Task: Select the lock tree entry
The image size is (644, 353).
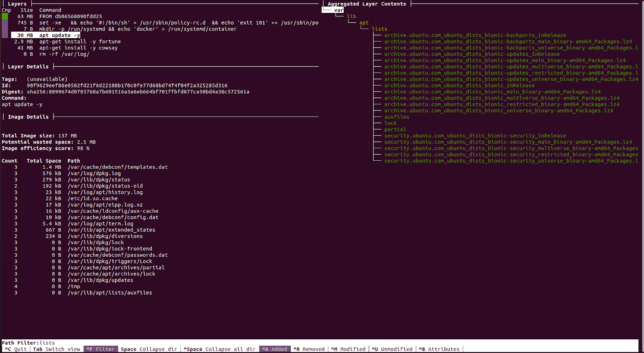Action: point(390,123)
